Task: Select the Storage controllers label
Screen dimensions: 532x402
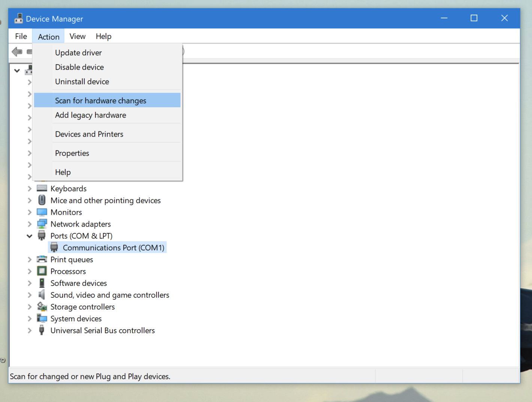Action: click(82, 307)
